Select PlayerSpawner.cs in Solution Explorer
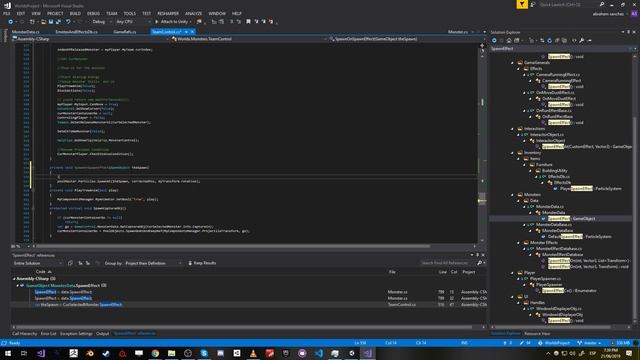 (545, 279)
